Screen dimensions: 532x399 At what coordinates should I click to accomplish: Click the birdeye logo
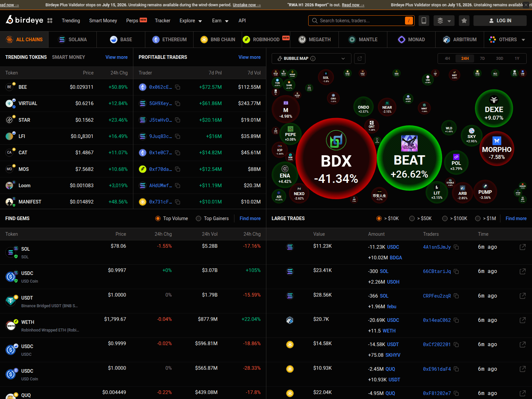tap(25, 20)
